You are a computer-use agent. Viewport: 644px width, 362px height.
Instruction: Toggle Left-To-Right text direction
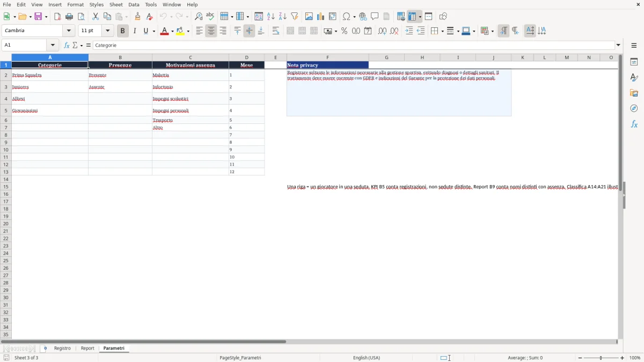coord(503,31)
